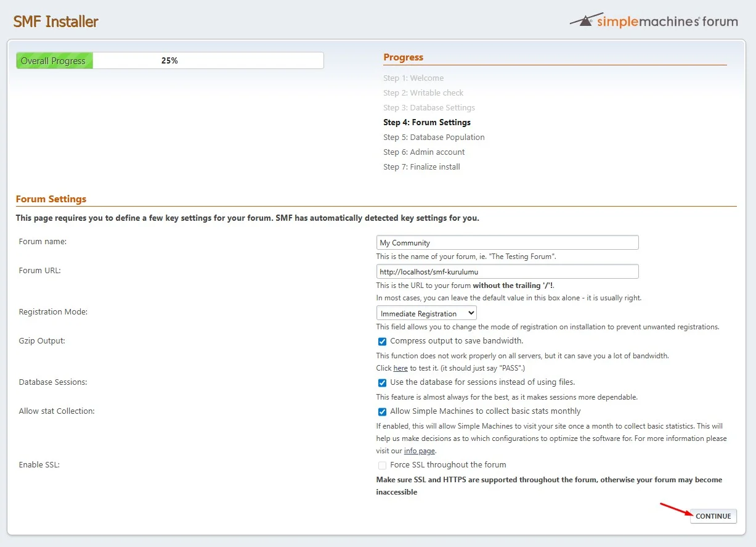Click the 'SMF Installer' title

(x=55, y=22)
